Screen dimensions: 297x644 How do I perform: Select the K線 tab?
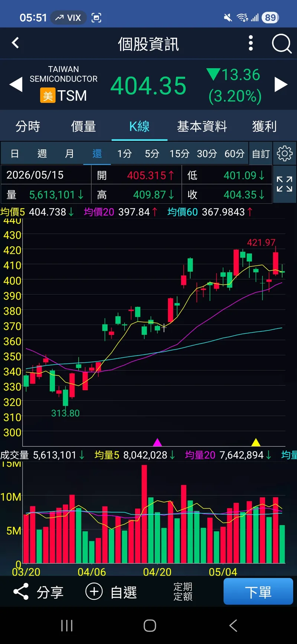(139, 126)
